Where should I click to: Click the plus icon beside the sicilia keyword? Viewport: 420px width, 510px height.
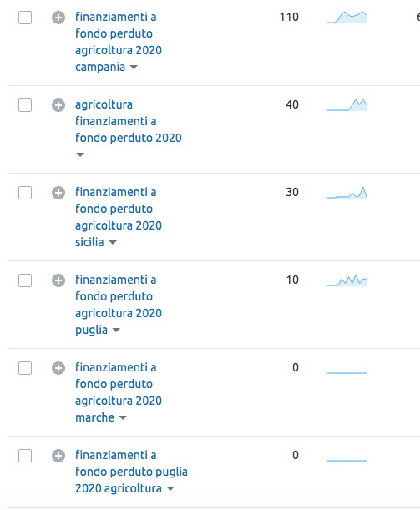58,193
